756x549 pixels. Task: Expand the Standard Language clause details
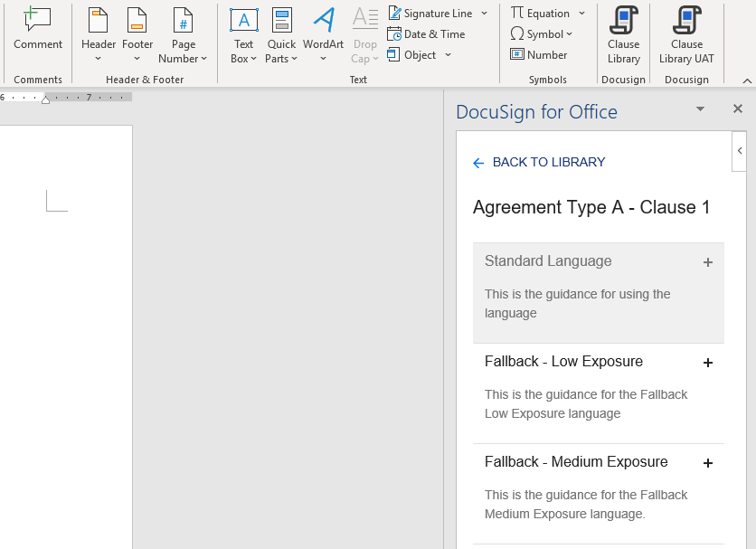(708, 261)
